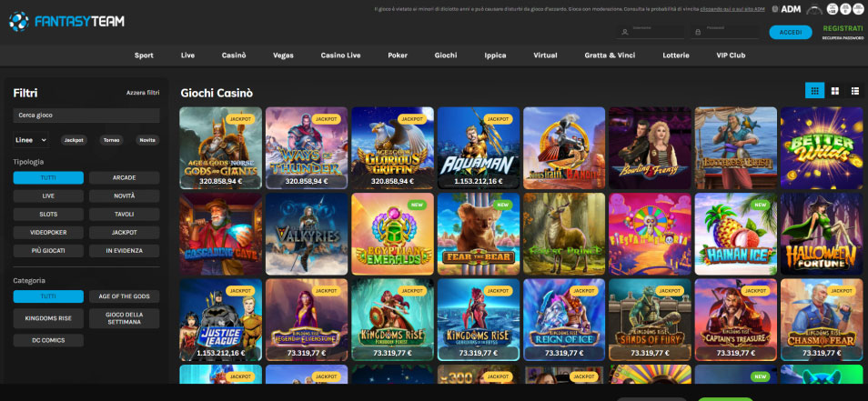The image size is (868, 401).
Task: Select VIDEOPOKER game type filter
Action: click(x=48, y=232)
